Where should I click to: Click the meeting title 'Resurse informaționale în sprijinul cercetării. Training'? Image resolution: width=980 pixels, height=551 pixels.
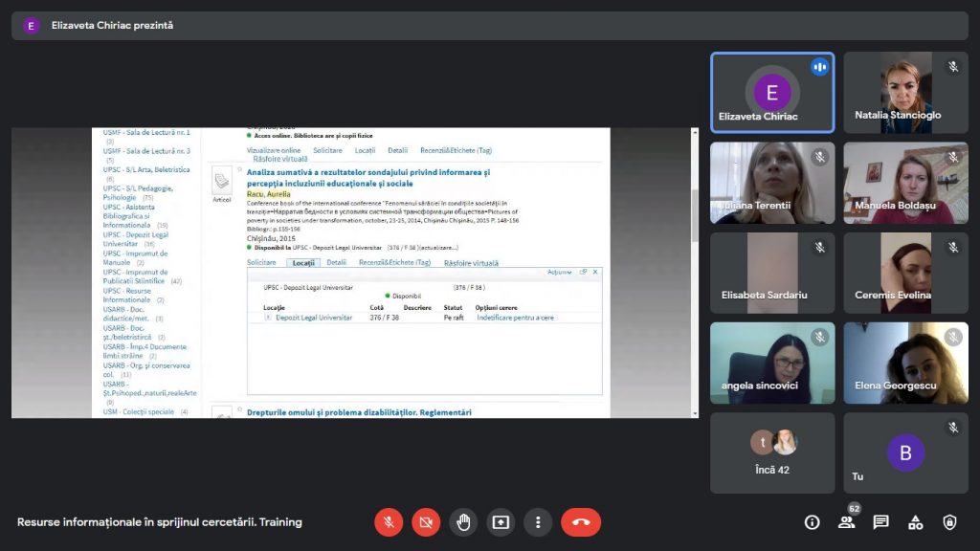tap(160, 522)
